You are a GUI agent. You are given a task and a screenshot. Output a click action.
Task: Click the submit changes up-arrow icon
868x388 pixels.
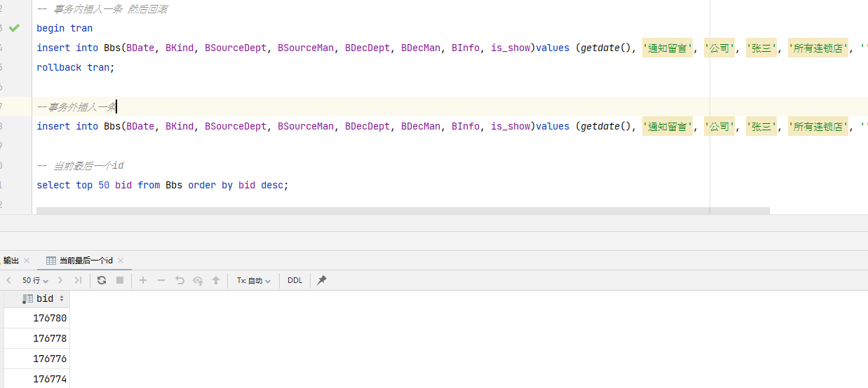click(x=216, y=280)
